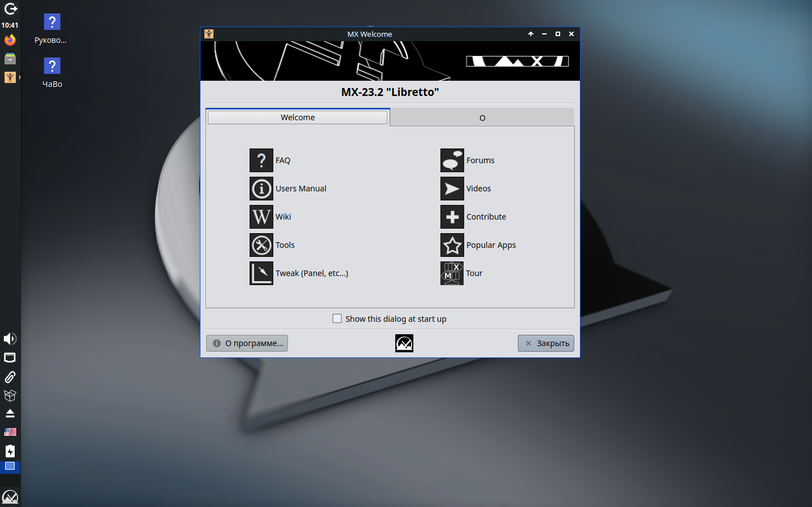Click the Contribute plus icon
This screenshot has width=812, height=507.
(452, 217)
